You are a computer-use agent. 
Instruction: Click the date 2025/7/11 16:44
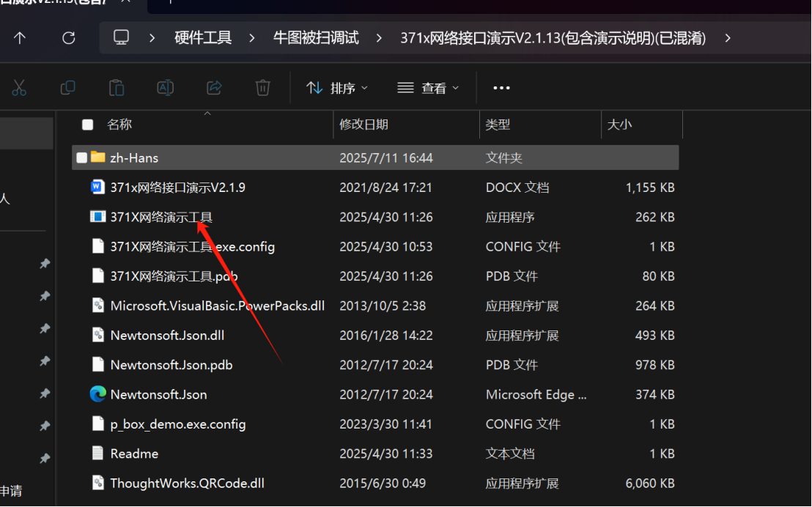385,158
